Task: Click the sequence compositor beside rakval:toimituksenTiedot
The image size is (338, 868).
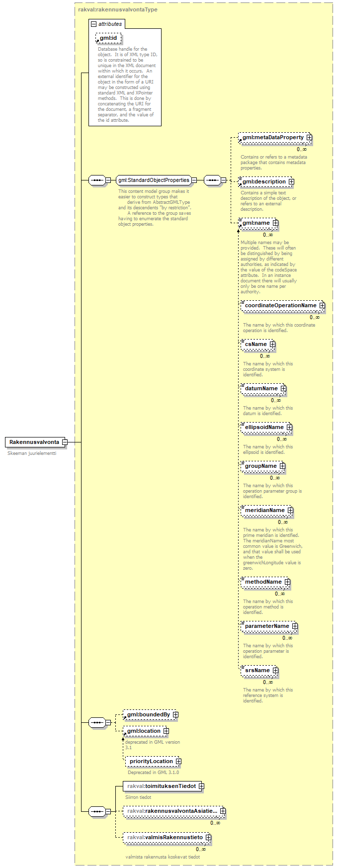Action: [97, 811]
